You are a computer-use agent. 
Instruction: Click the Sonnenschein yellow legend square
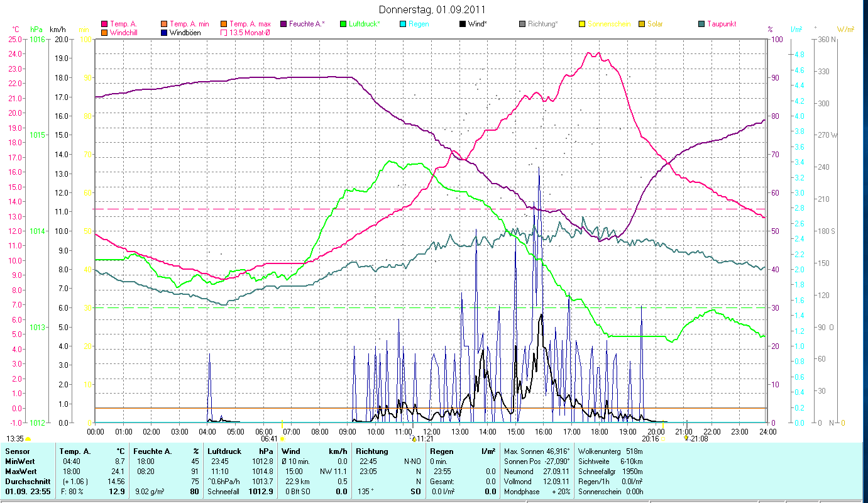pyautogui.click(x=582, y=25)
